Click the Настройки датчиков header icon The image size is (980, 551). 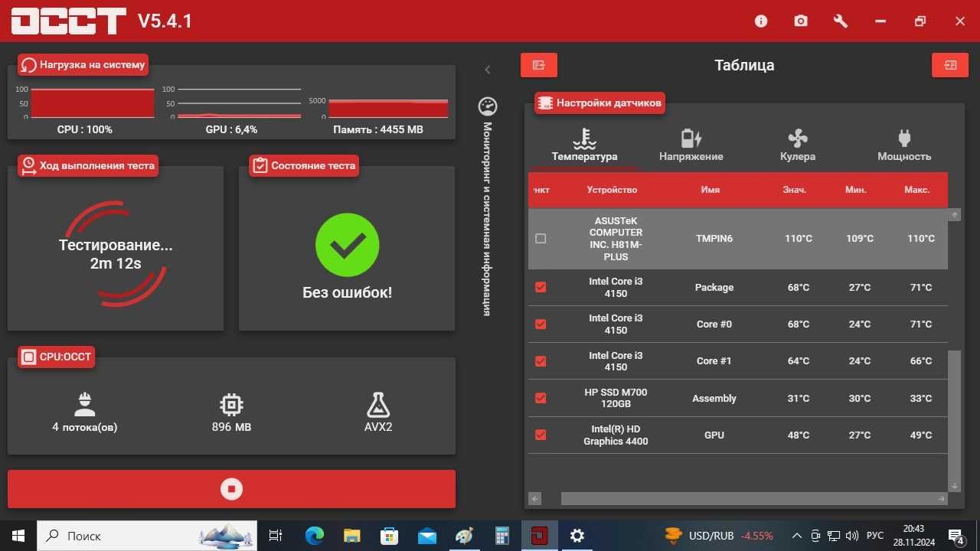[x=544, y=103]
